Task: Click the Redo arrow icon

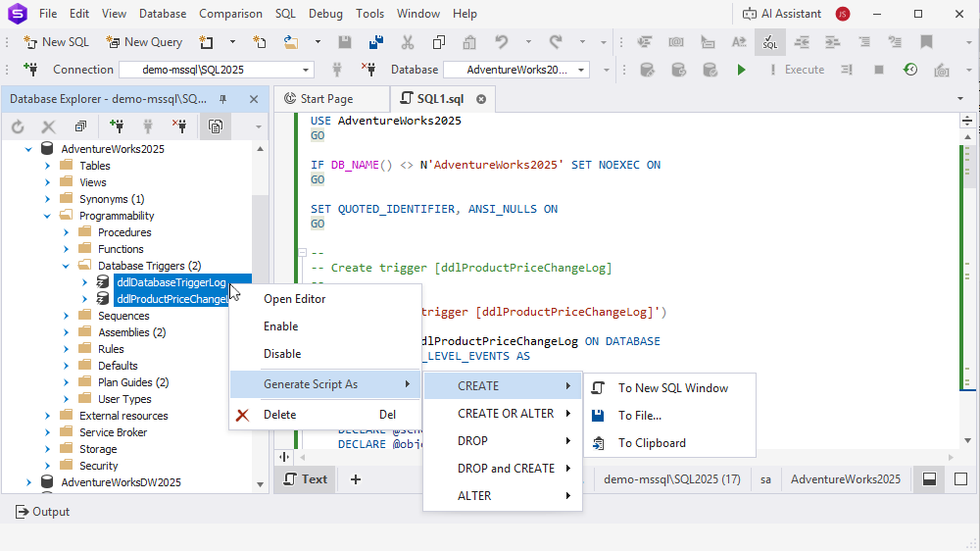Action: (556, 42)
